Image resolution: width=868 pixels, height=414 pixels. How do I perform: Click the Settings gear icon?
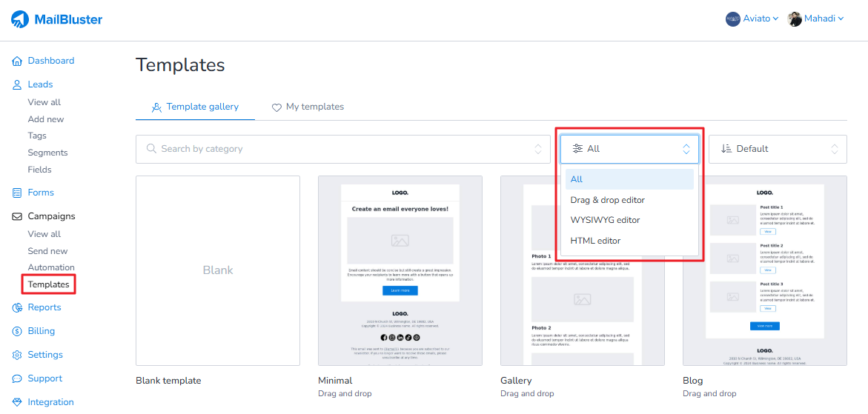click(17, 355)
